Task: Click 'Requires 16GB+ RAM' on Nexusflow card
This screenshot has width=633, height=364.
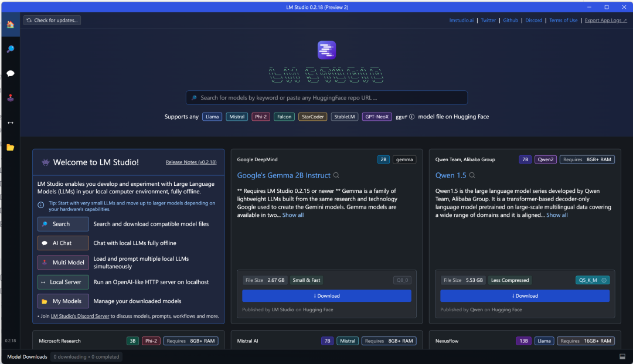Action: point(586,341)
